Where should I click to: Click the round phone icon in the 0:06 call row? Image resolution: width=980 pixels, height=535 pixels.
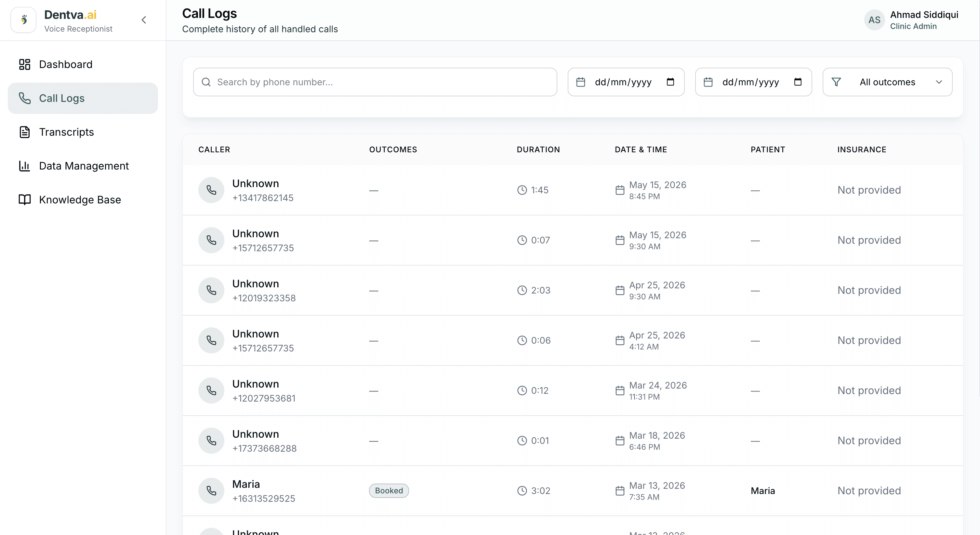(x=211, y=340)
